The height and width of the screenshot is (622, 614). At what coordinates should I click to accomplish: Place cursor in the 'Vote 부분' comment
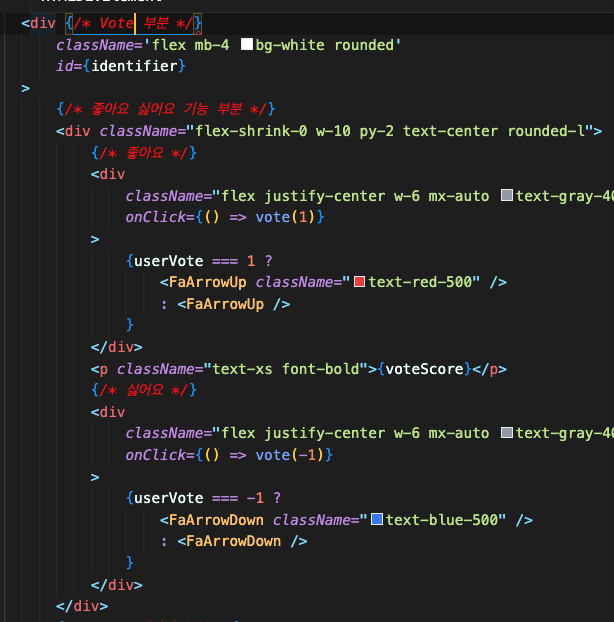pyautogui.click(x=134, y=23)
